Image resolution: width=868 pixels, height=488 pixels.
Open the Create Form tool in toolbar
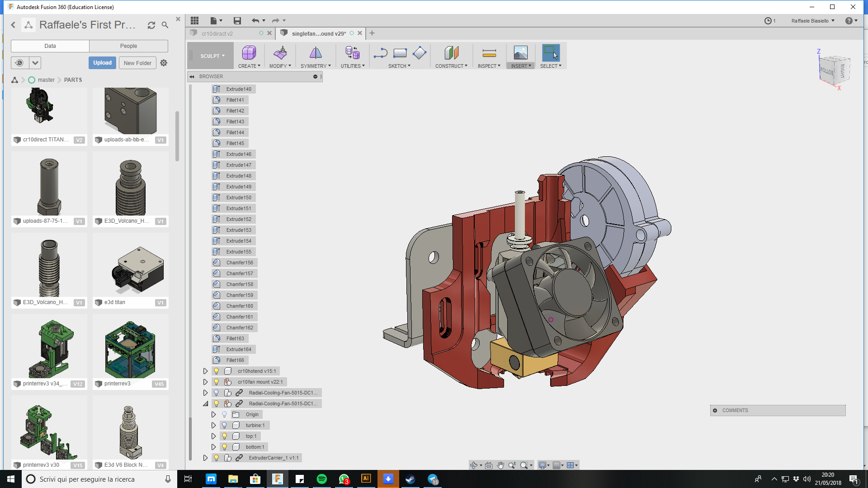249,53
